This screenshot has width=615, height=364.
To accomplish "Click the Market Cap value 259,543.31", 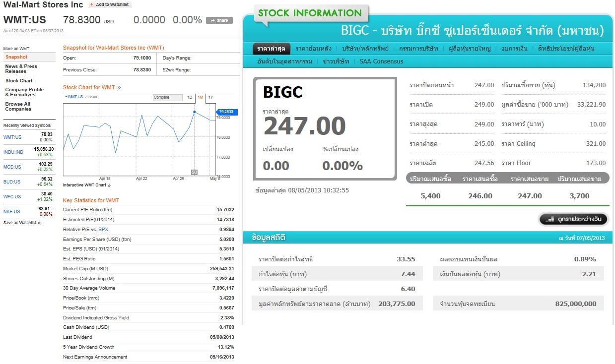I will pyautogui.click(x=222, y=268).
